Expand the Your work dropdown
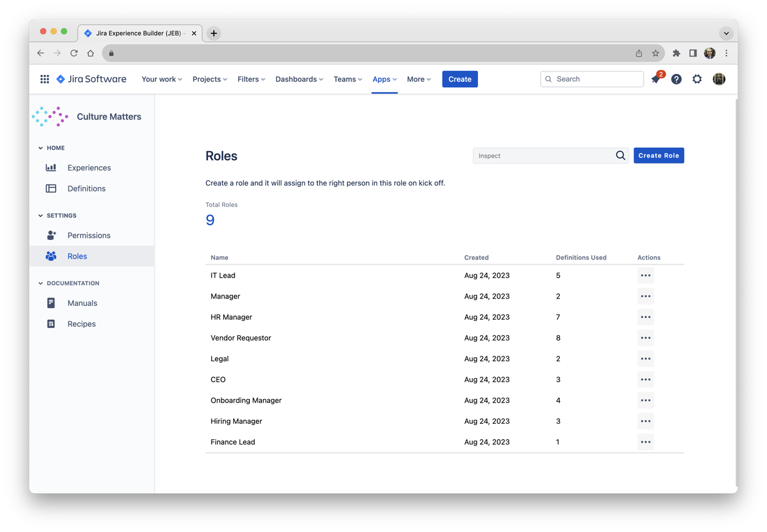 (x=162, y=79)
